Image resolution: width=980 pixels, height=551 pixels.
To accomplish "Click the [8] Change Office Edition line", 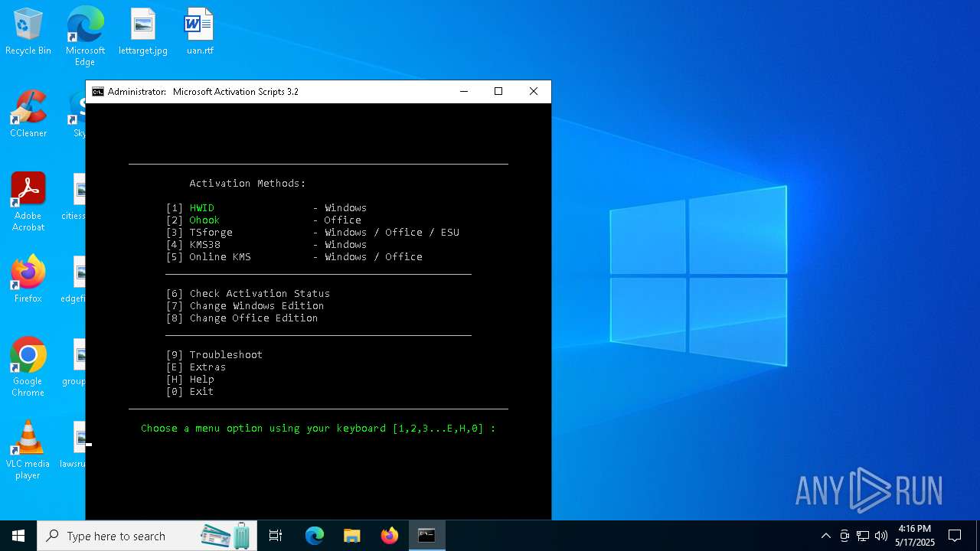I will pyautogui.click(x=242, y=318).
